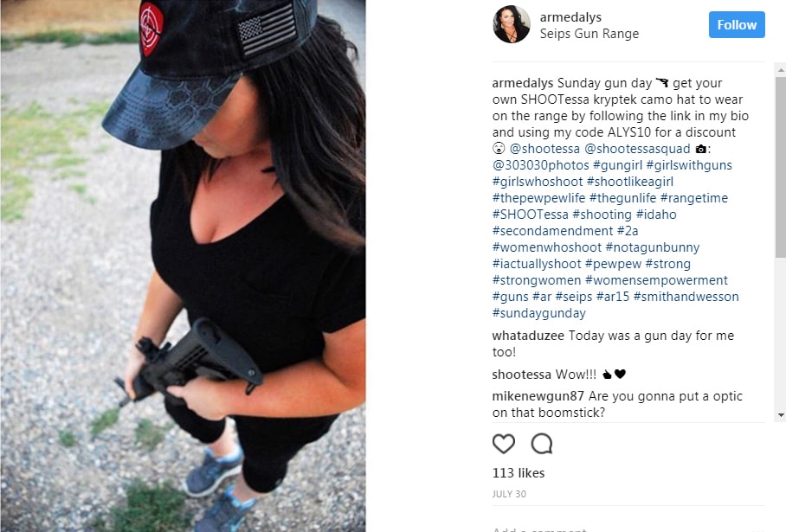This screenshot has width=786, height=532.
Task: Click the comments scrollbar down arrow
Action: pos(781,415)
